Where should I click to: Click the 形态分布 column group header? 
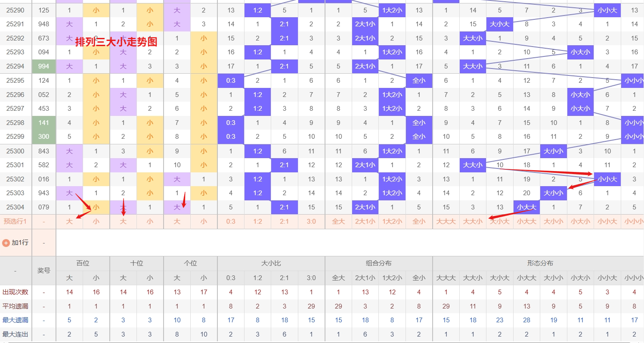point(540,263)
